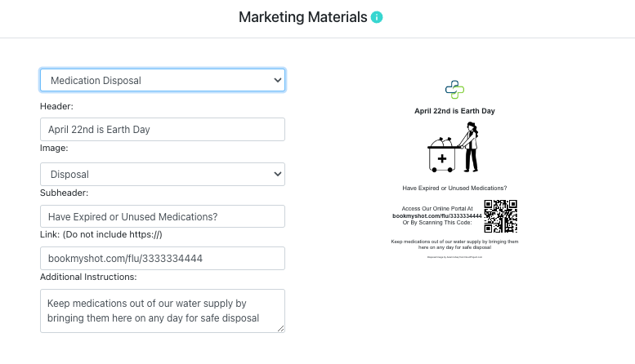The image size is (635, 364).
Task: Click the QR code in flyer preview
Action: tap(500, 216)
